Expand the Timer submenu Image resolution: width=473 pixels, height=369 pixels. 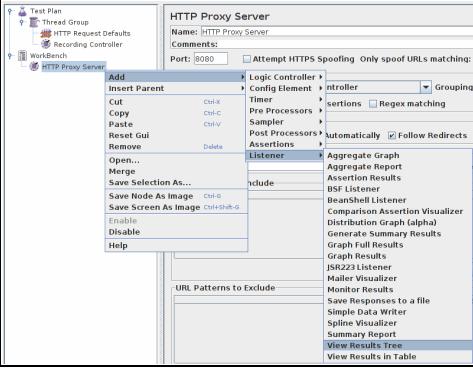285,100
